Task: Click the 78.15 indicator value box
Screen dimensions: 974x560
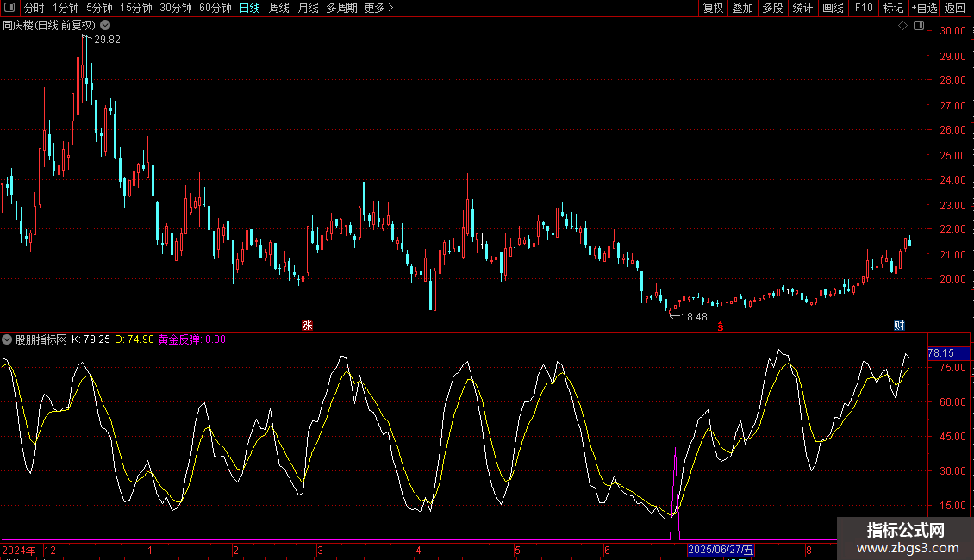Action: (948, 353)
